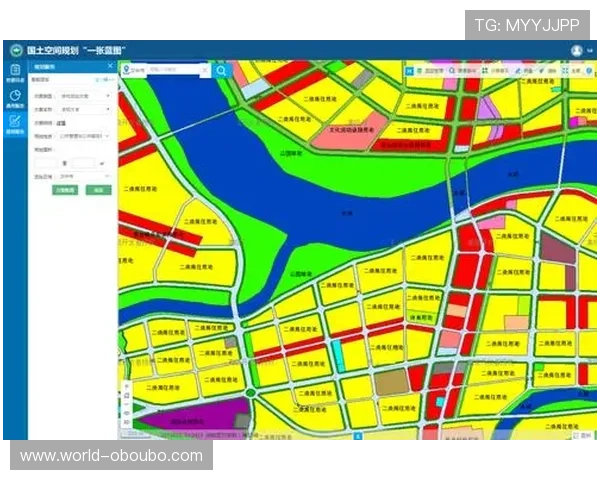Screen dimensions: 600x480
Task: Close the left query panel
Action: (x=109, y=68)
